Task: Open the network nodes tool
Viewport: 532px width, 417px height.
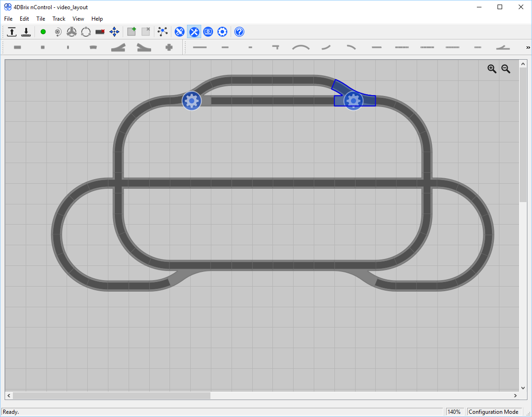Action: (163, 32)
